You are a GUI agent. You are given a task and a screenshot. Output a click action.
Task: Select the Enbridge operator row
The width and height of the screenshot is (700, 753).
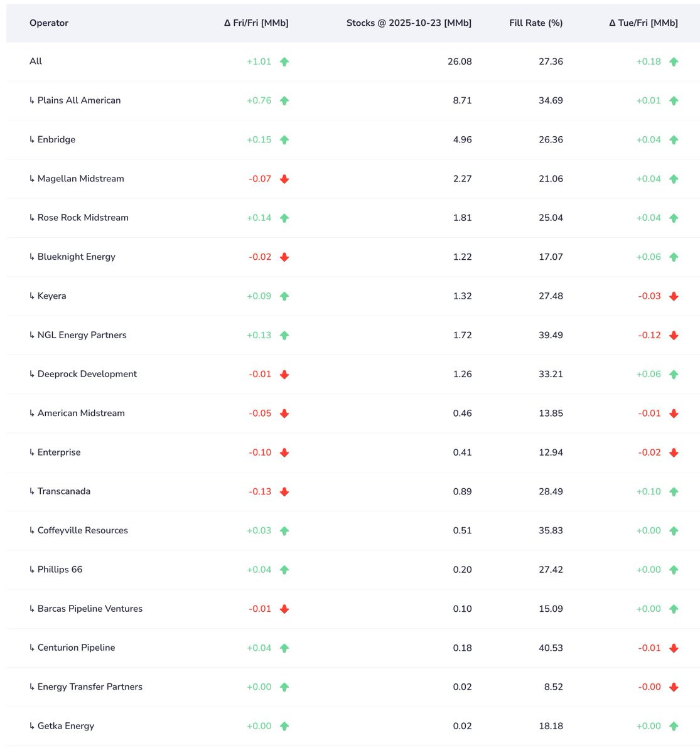click(x=353, y=140)
